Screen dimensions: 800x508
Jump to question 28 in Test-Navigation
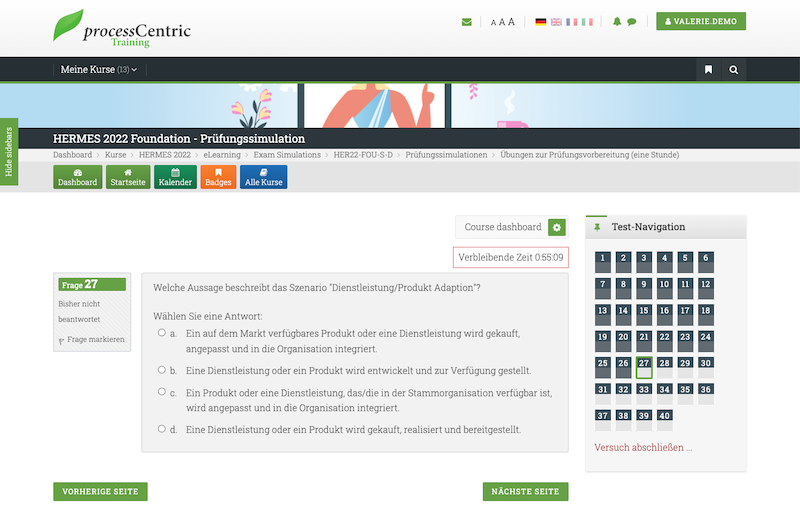[x=664, y=367]
